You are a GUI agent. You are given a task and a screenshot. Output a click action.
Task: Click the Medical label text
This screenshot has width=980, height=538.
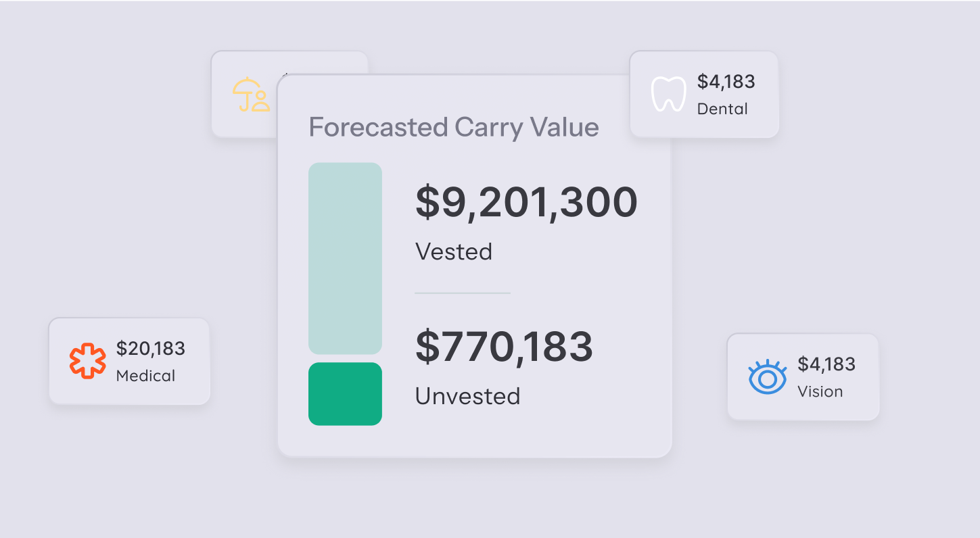(x=145, y=376)
